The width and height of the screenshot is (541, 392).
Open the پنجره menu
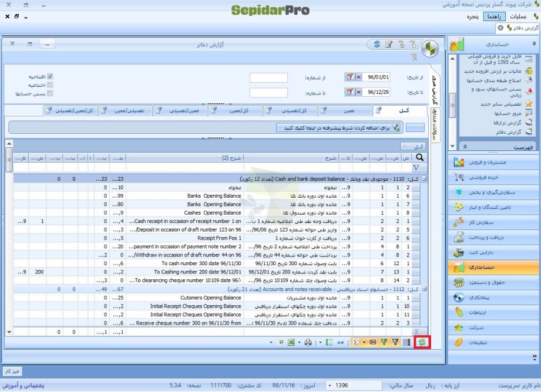(x=472, y=16)
